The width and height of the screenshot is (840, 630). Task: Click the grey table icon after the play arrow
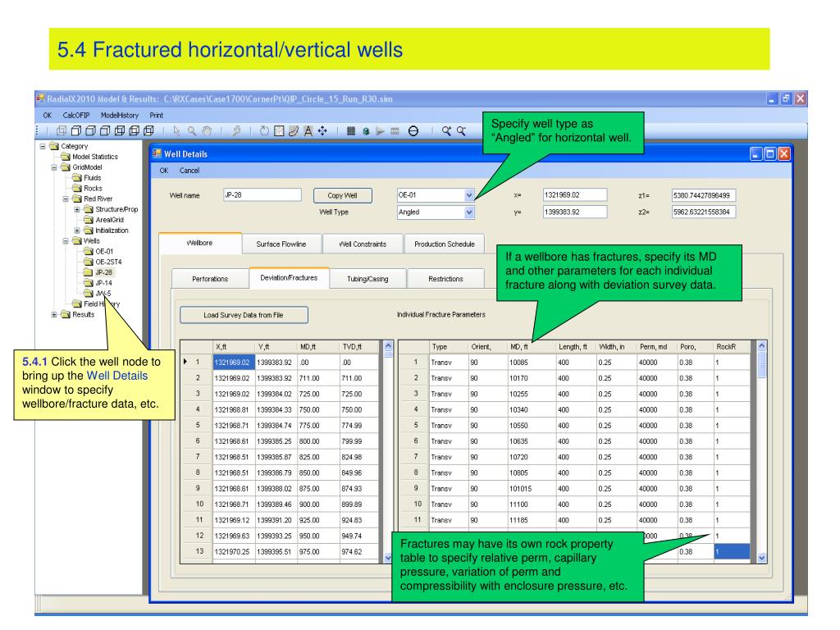(x=395, y=130)
